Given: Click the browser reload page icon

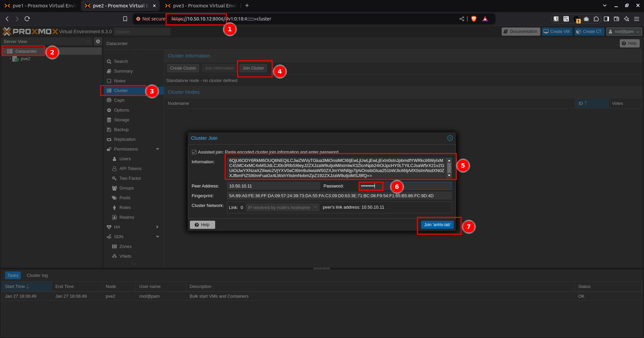Looking at the screenshot, I should (x=27, y=19).
